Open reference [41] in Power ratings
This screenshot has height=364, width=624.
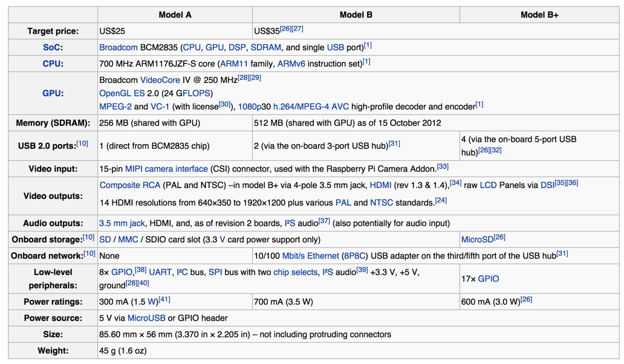(x=164, y=299)
